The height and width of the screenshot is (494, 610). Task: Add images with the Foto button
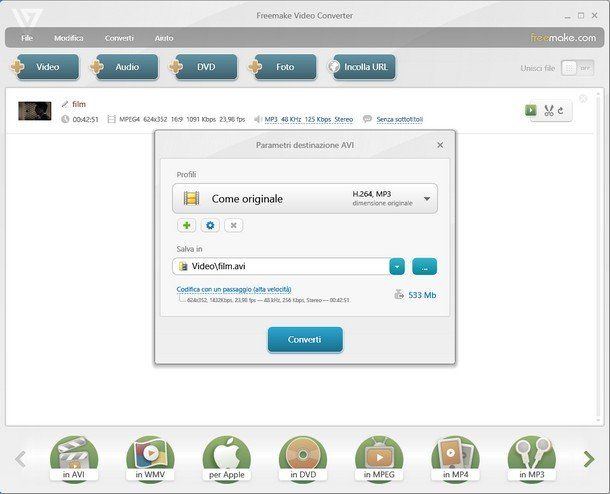tap(283, 67)
